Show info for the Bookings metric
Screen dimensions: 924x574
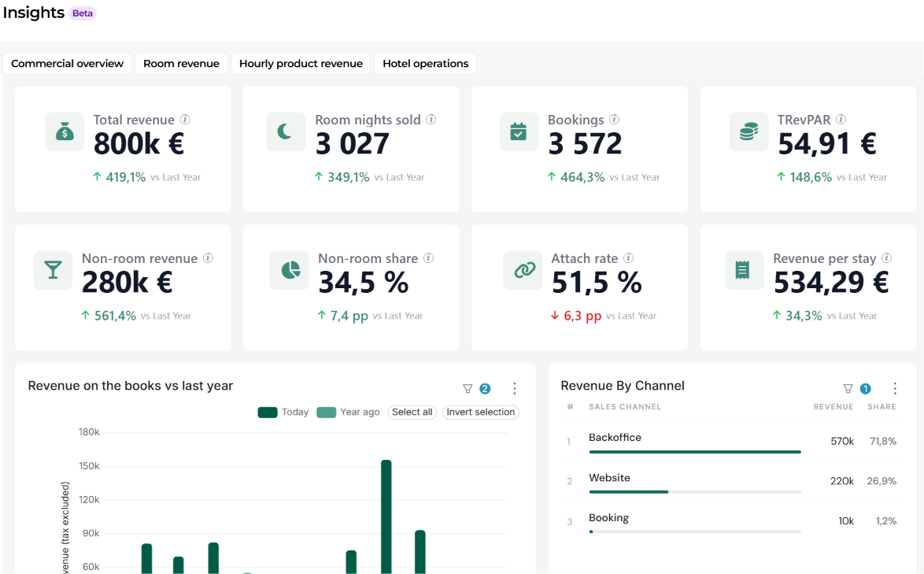click(615, 120)
